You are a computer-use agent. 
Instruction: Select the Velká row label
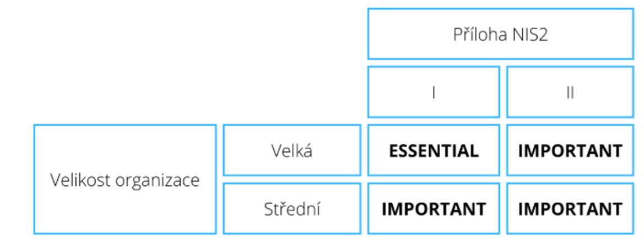point(292,150)
